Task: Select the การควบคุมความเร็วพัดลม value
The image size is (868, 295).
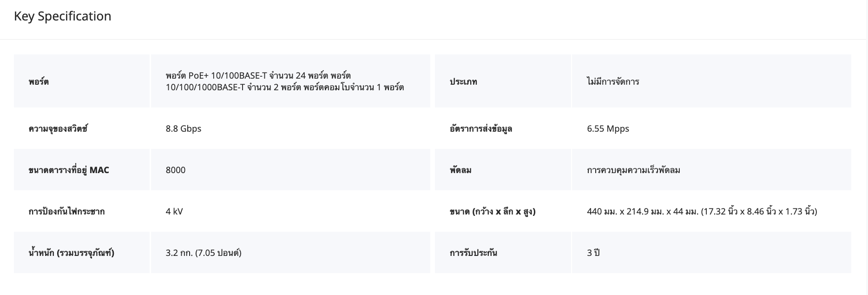Action: (x=633, y=170)
